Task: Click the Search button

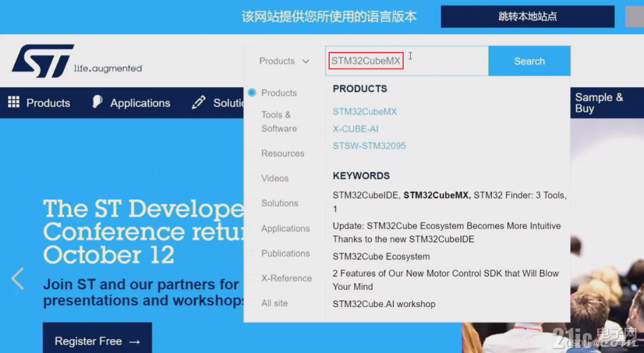Action: pos(530,61)
